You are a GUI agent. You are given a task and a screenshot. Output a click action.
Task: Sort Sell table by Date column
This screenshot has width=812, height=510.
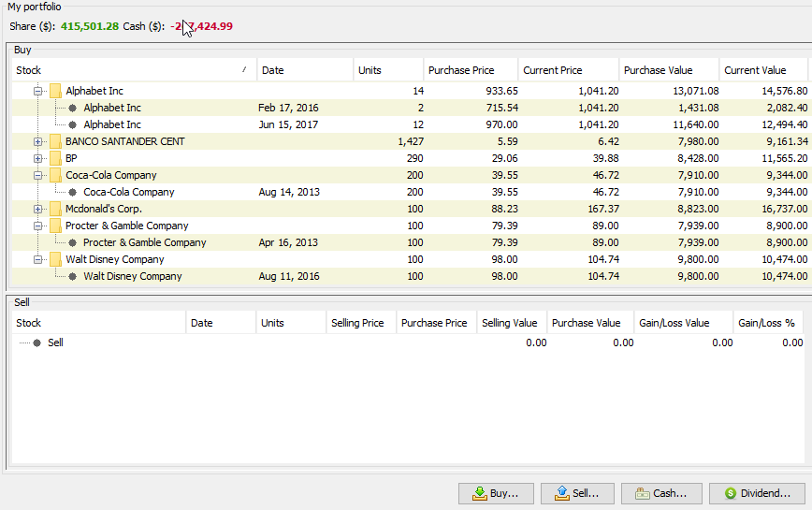(x=221, y=323)
